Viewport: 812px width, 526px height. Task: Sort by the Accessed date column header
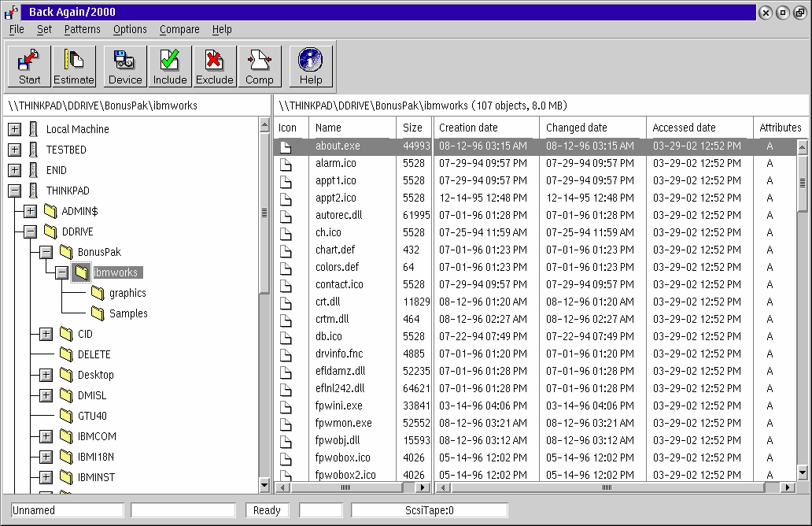(x=699, y=128)
